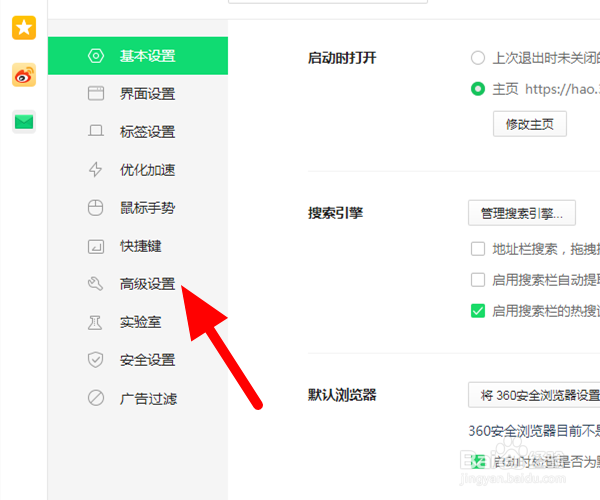The height and width of the screenshot is (500, 600).
Task: Click 将360安全浏览器设置 default button
Action: (534, 395)
